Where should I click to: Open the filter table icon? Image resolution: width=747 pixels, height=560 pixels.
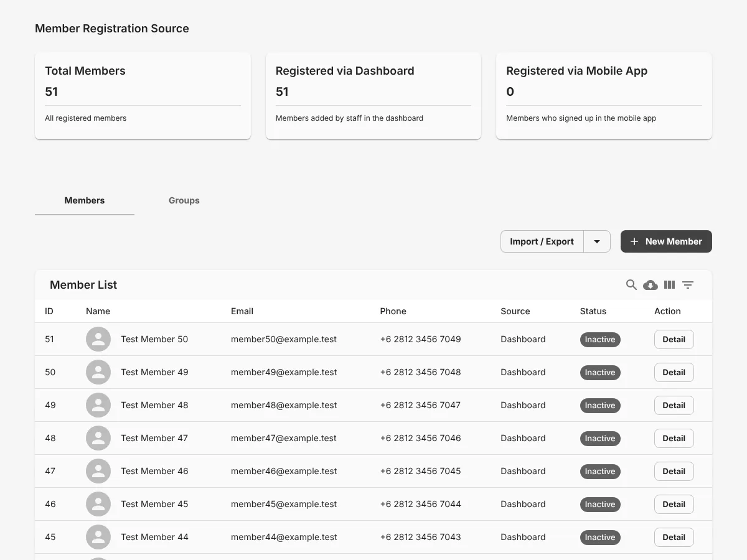point(688,285)
